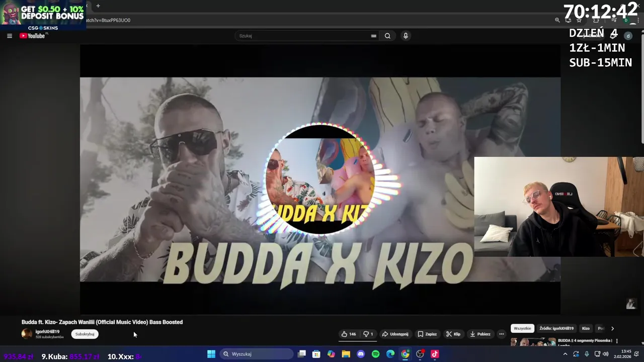Screen dimensions: 644x362
Task: Go to the YouTube home logo
Action: point(33,36)
